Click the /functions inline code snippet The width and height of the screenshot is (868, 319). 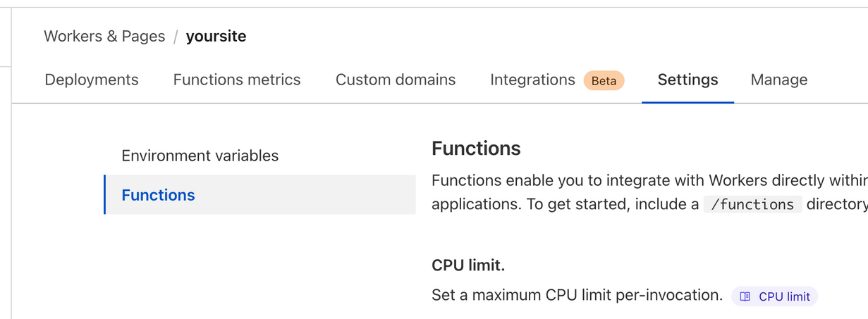coord(752,205)
